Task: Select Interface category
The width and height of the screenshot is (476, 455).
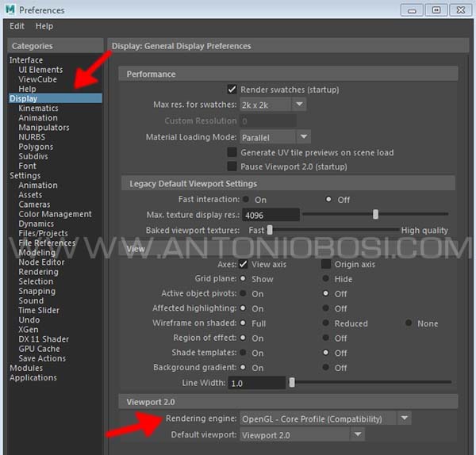Action: pyautogui.click(x=26, y=60)
